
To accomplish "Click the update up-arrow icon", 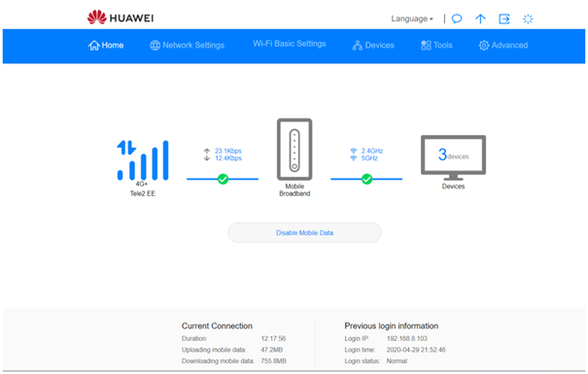I will (480, 18).
